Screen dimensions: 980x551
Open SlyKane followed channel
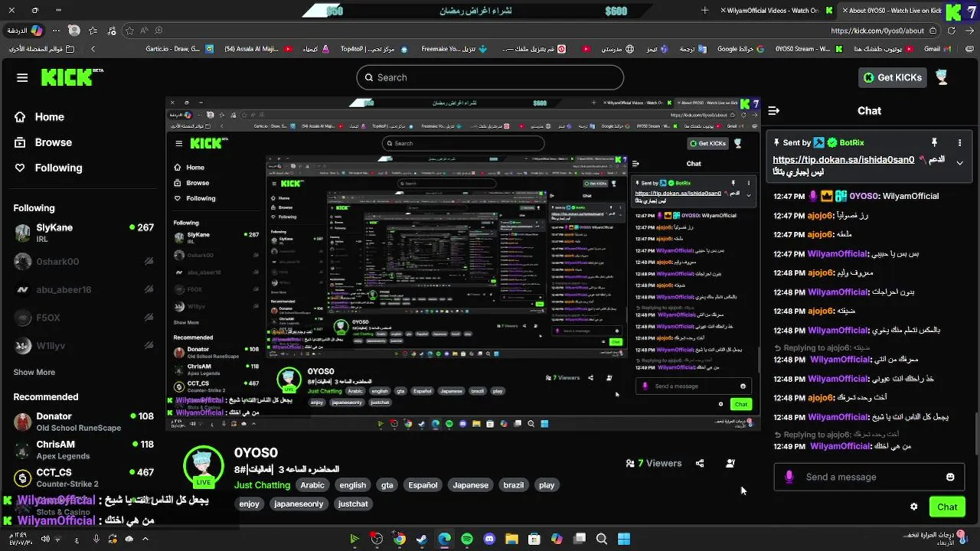[83, 233]
